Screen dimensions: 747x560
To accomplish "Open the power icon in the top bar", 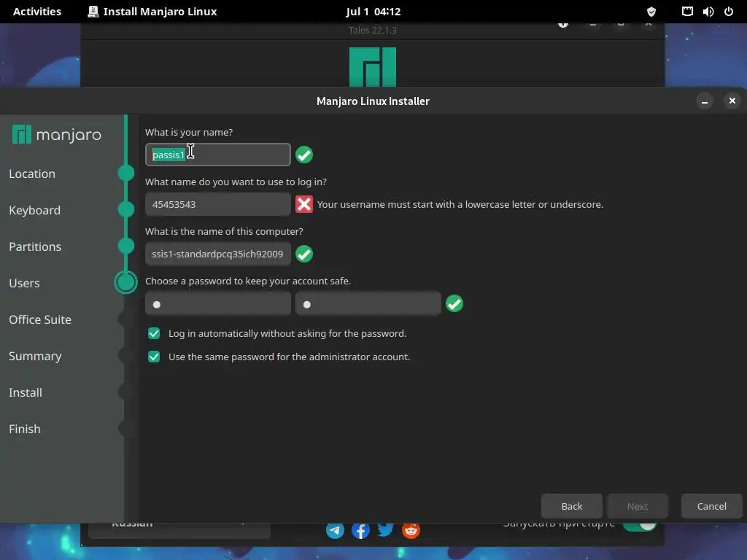I will click(x=729, y=12).
